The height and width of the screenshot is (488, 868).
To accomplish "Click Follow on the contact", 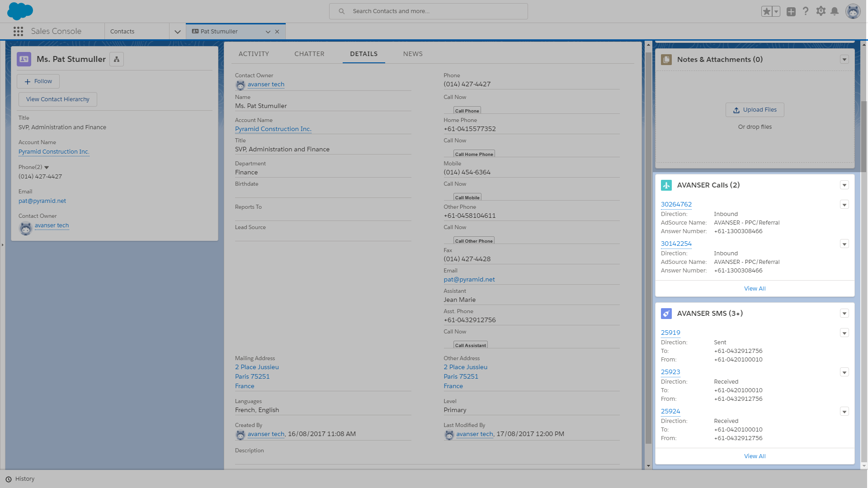I will [x=38, y=81].
